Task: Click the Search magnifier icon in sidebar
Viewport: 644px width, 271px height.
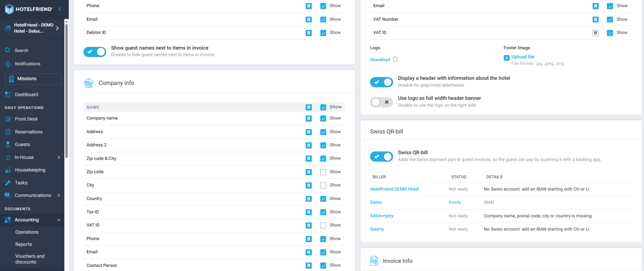Action: click(8, 50)
